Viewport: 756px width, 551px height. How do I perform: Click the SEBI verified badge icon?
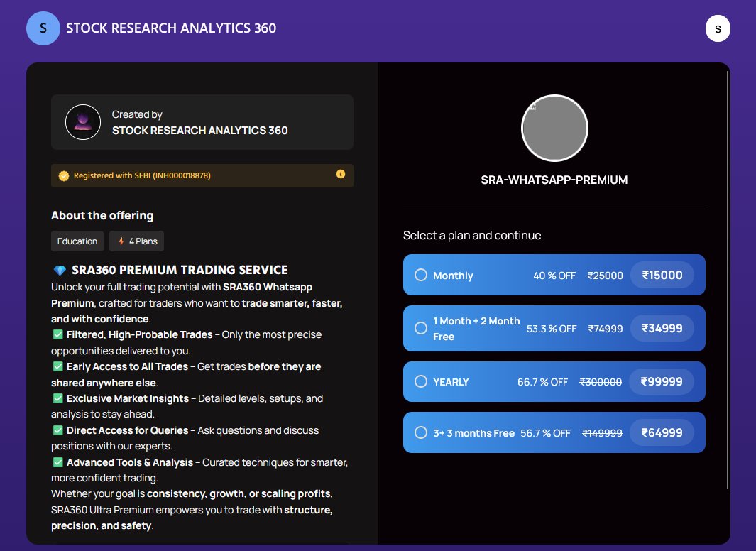64,176
